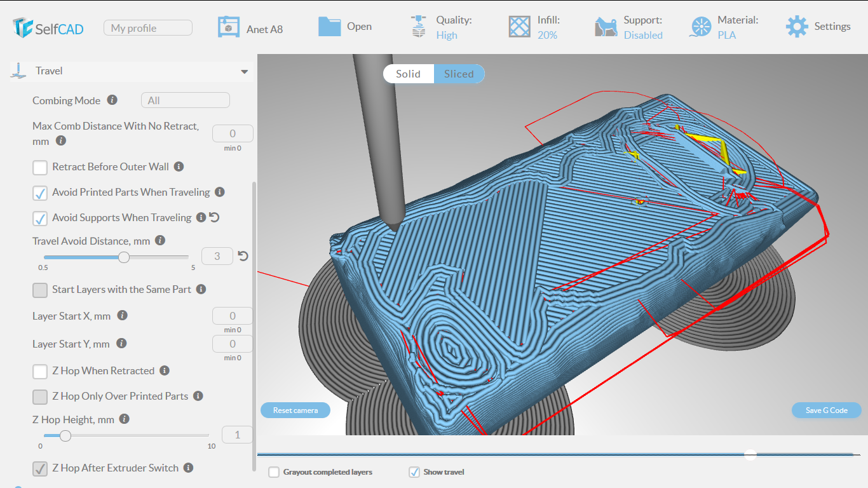
Task: Show info for Layer Start X
Action: tap(123, 316)
